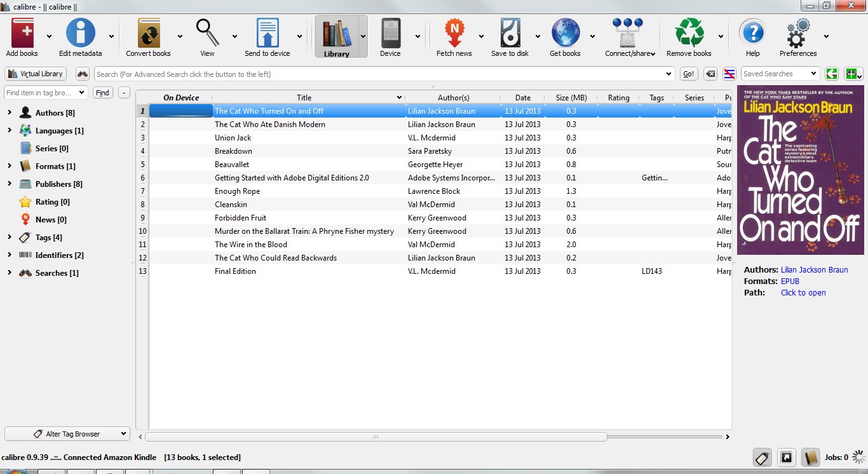Toggle the Cover Browser panel button
The width and height of the screenshot is (868, 474).
[786, 457]
